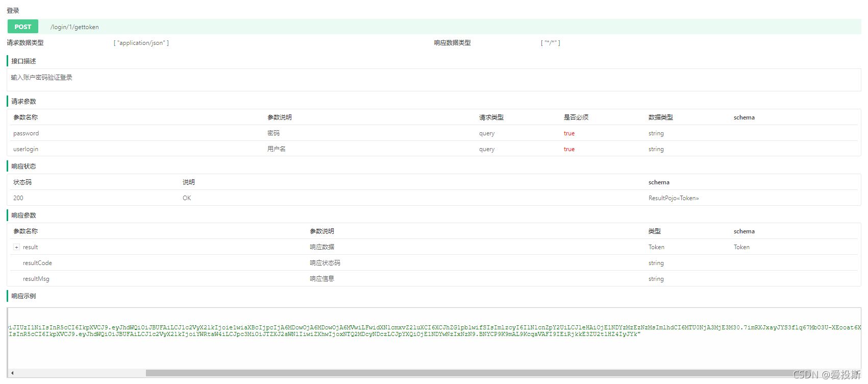Click the 请求数据类型 label
Screen dimensions: 868x384
tap(25, 43)
